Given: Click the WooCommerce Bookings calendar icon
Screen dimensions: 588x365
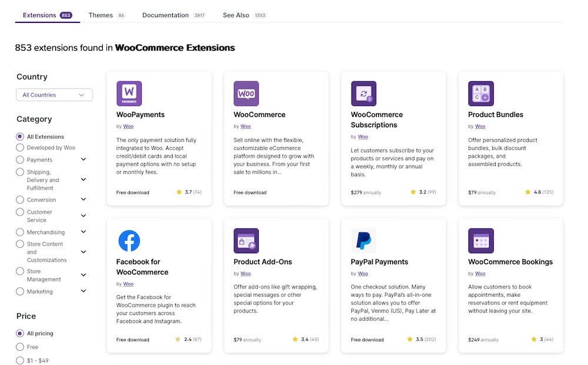Looking at the screenshot, I should pyautogui.click(x=481, y=241).
